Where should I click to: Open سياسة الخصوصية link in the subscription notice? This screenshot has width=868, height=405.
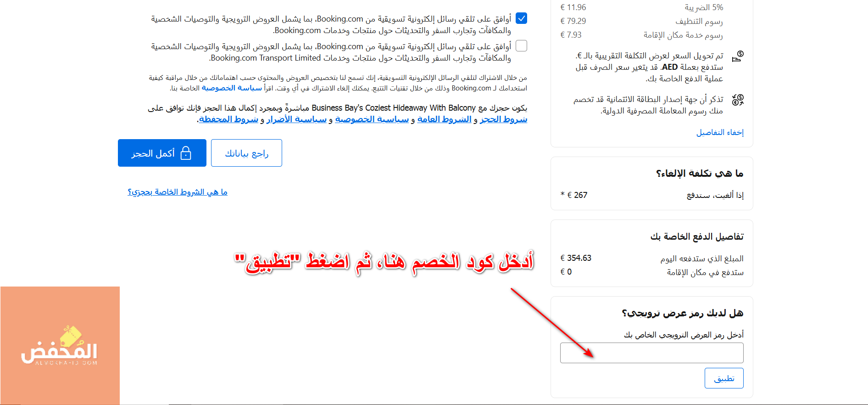(232, 88)
